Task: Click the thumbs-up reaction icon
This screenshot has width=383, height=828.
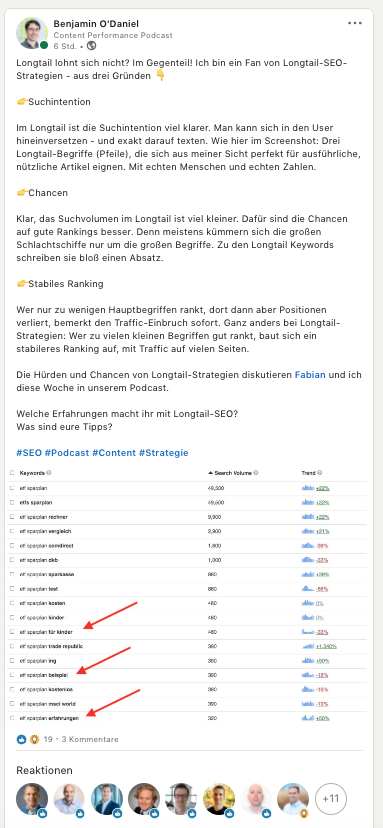Action: (22, 739)
